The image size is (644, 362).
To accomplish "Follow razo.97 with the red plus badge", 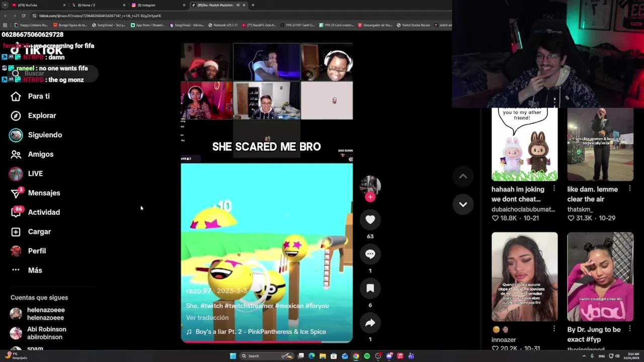I will click(370, 197).
